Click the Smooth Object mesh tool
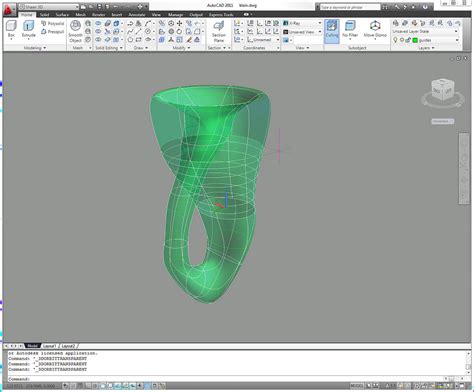474x392 pixels. pyautogui.click(x=75, y=31)
